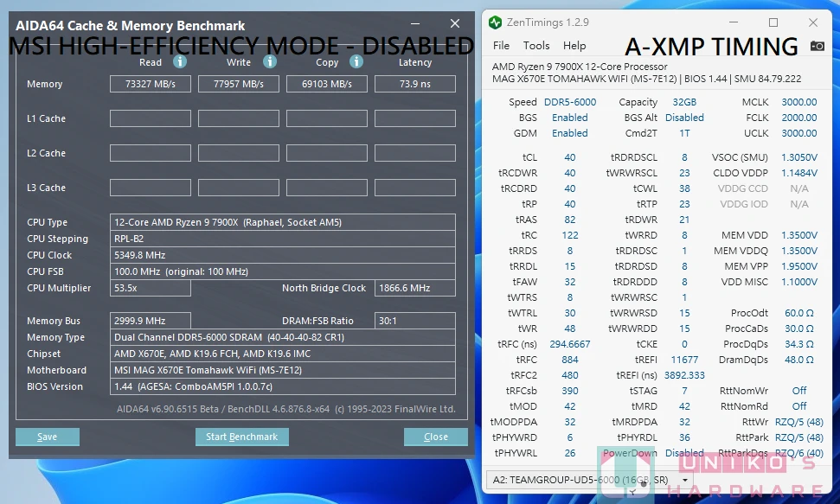The width and height of the screenshot is (840, 504).
Task: Click the Cmd2T value 1T
Action: (x=684, y=133)
